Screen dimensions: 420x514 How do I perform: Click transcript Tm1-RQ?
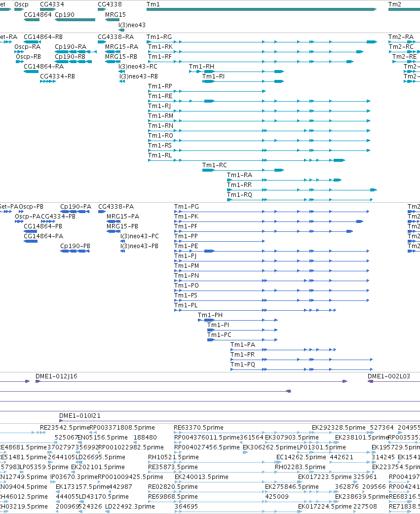(300, 200)
